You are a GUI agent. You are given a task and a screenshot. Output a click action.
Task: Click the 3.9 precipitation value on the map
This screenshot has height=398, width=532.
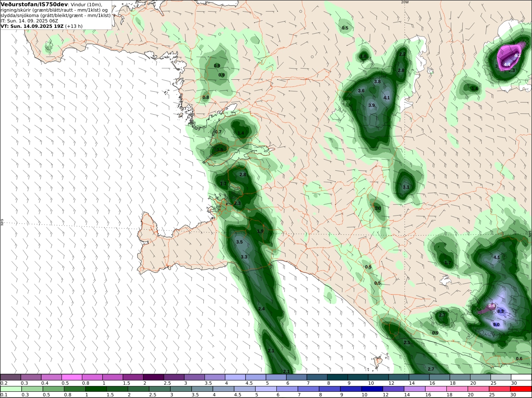(372, 106)
